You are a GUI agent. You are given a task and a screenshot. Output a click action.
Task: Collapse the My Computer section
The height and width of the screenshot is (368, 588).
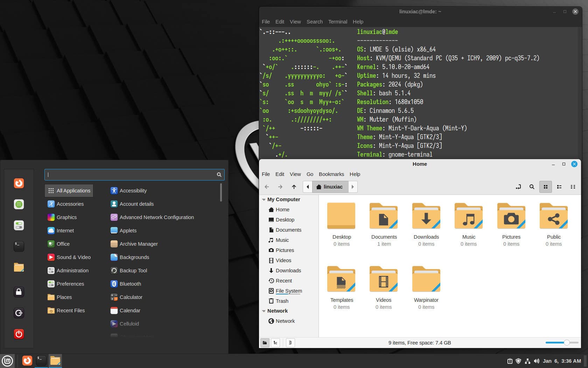264,199
